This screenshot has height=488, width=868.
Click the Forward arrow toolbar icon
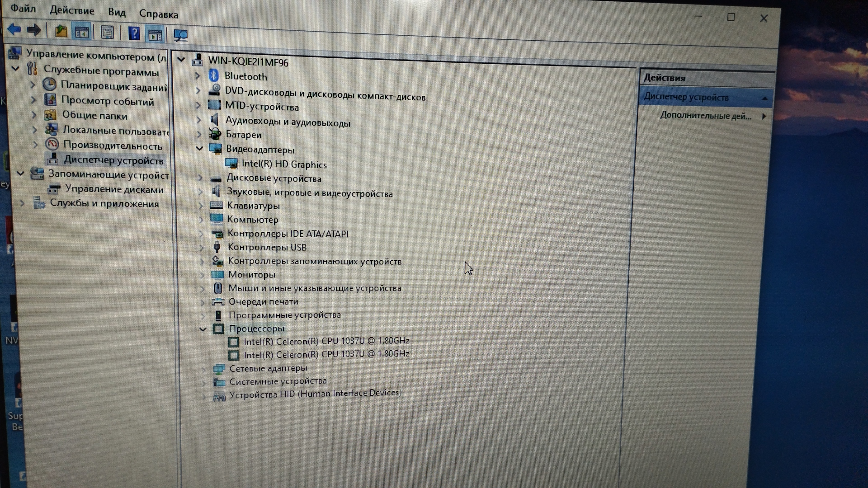pos(34,31)
